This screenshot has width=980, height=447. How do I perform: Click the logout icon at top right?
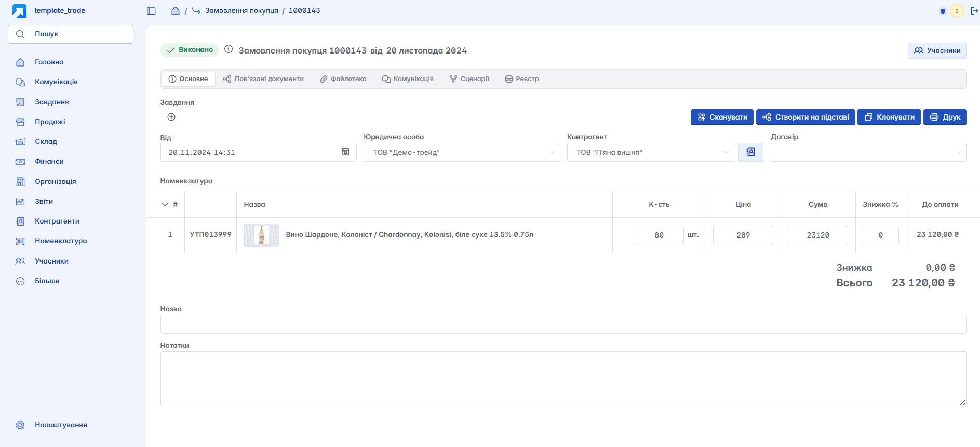974,11
